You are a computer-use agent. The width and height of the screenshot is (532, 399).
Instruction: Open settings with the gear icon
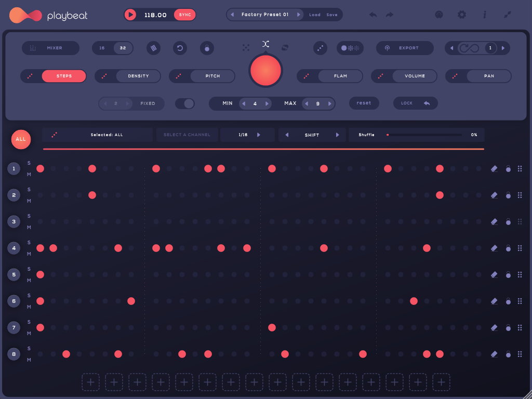(461, 15)
